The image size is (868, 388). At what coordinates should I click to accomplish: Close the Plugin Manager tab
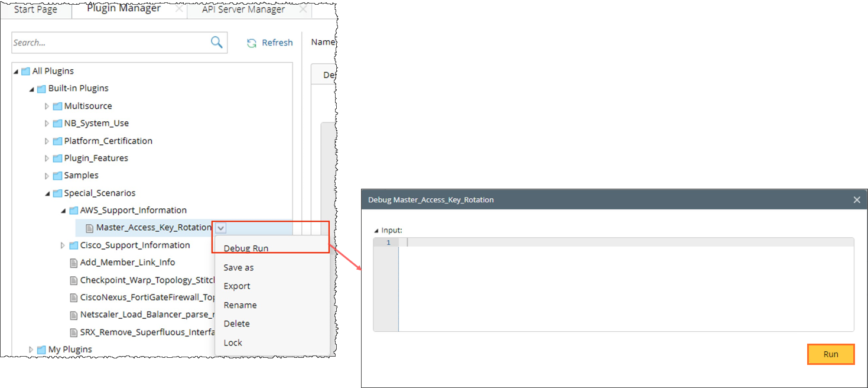click(179, 9)
